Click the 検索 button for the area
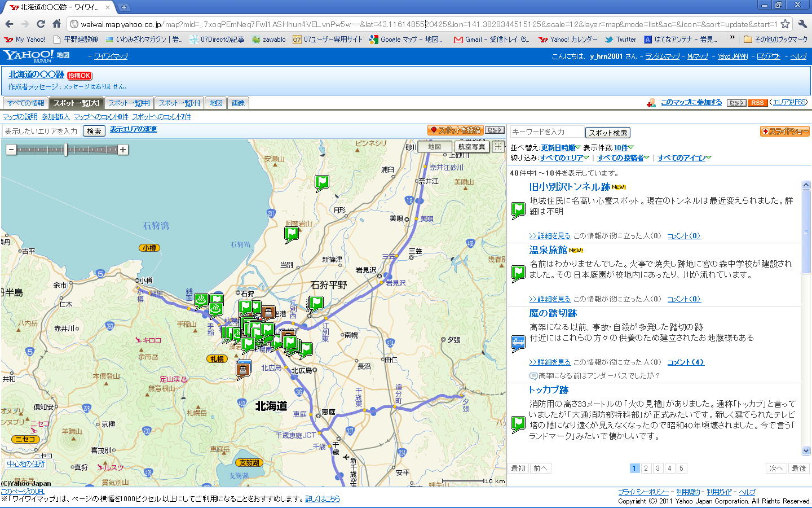The image size is (812, 508). (94, 131)
